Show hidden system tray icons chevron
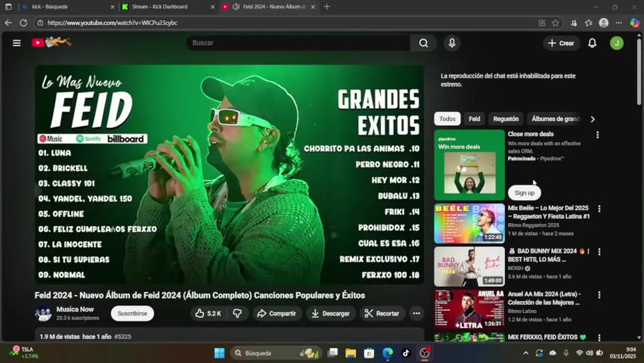The width and height of the screenshot is (644, 363). tap(526, 353)
